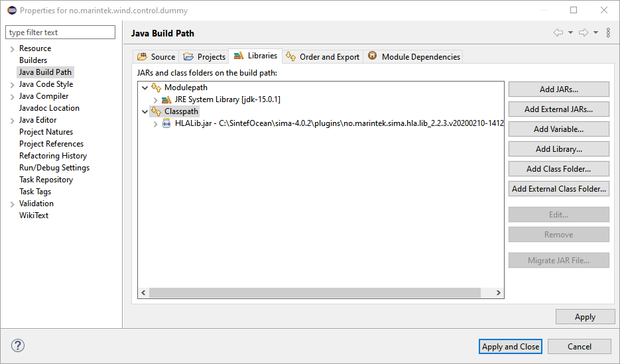Click the forward navigation arrow icon
The height and width of the screenshot is (364, 620).
[583, 32]
